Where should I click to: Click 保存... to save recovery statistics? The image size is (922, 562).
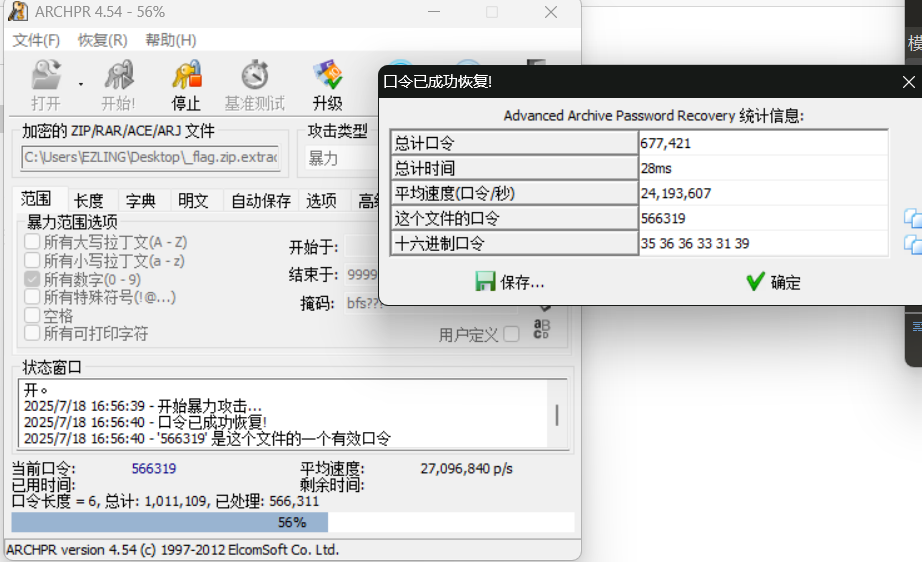click(x=510, y=282)
